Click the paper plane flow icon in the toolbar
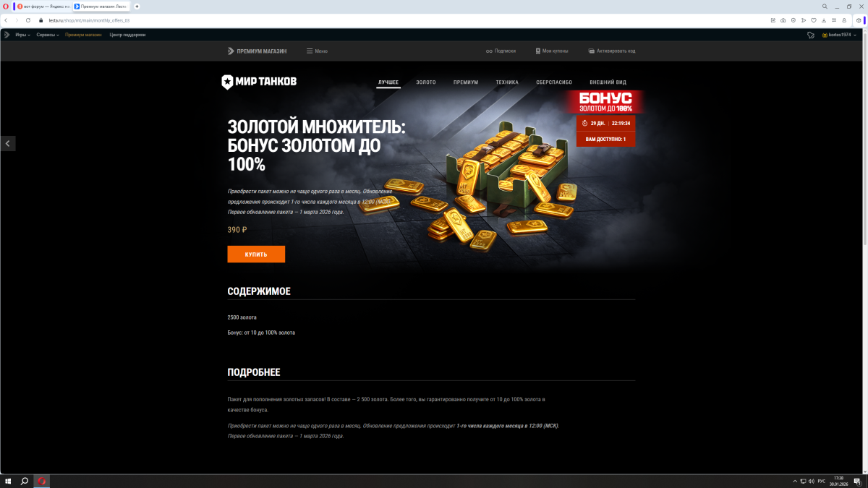 (x=804, y=20)
